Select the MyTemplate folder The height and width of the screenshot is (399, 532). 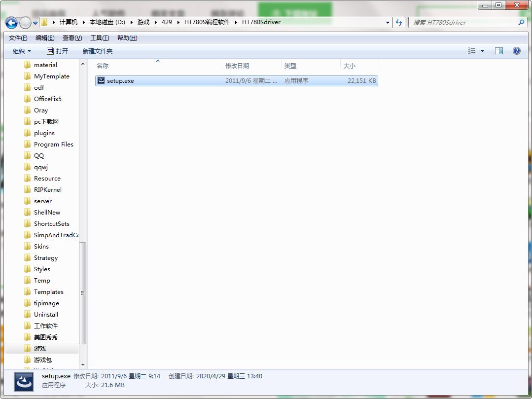click(x=51, y=76)
